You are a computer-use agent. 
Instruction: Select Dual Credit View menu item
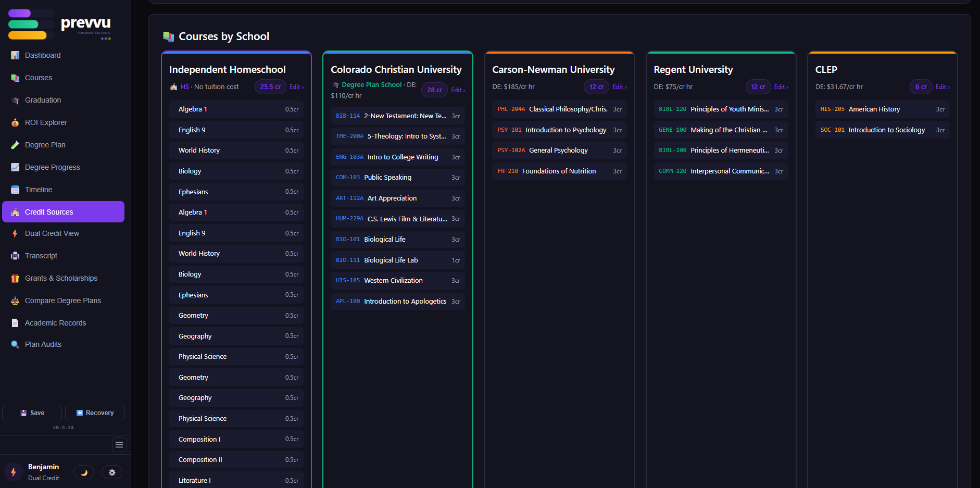point(64,233)
